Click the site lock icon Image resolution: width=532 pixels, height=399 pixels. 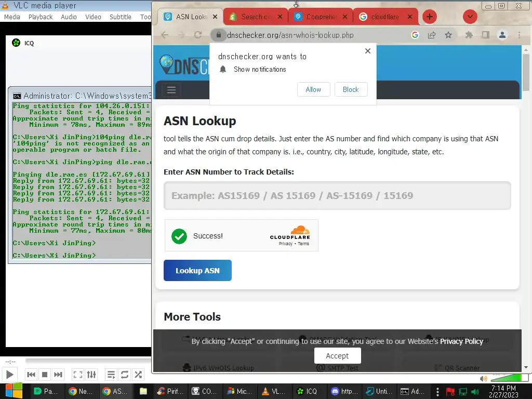point(219,35)
